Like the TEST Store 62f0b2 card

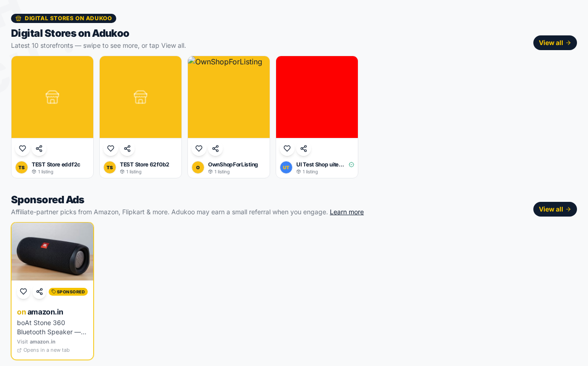coord(111,149)
